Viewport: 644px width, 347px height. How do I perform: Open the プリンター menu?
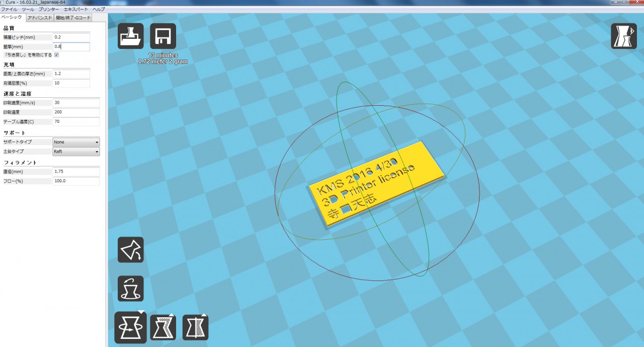(49, 10)
